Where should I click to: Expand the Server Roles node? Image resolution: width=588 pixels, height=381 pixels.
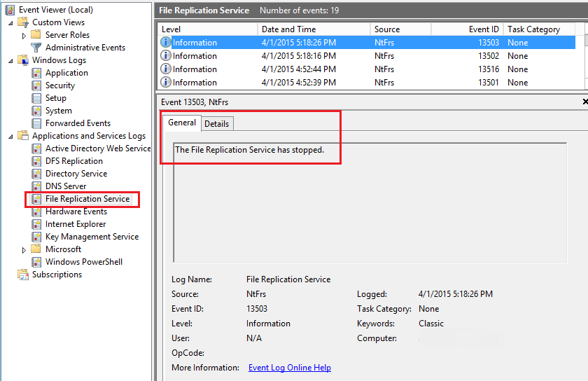tap(24, 36)
